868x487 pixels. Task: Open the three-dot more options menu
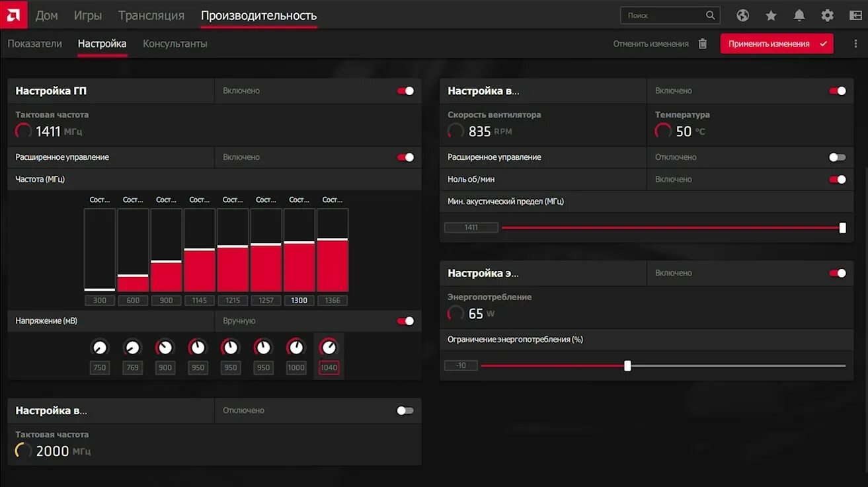click(855, 44)
